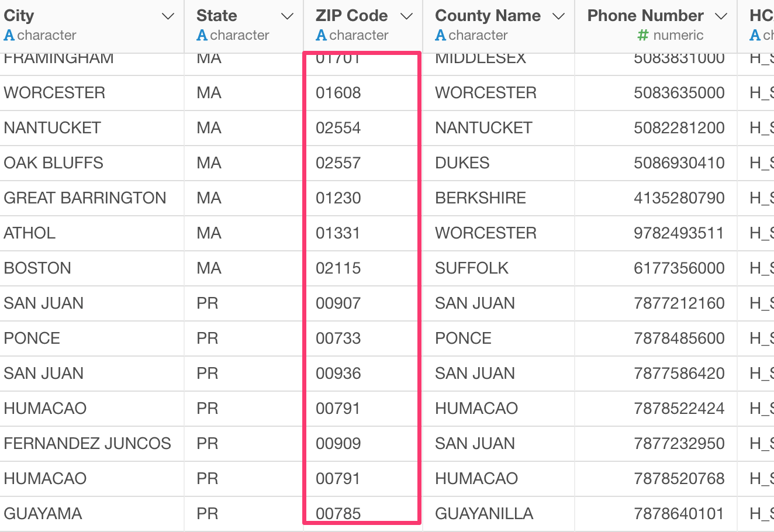Open the City column dropdown menu
774x532 pixels.
point(168,16)
